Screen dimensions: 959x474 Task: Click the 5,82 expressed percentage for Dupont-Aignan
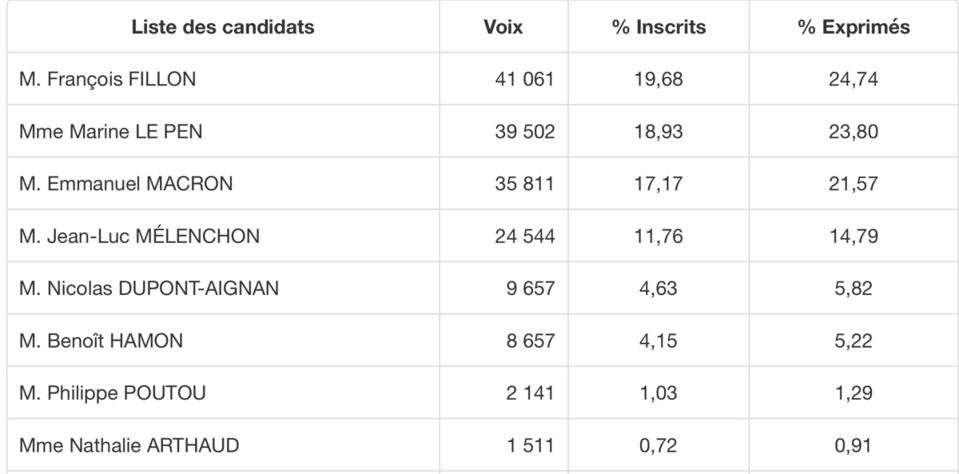[x=853, y=289]
